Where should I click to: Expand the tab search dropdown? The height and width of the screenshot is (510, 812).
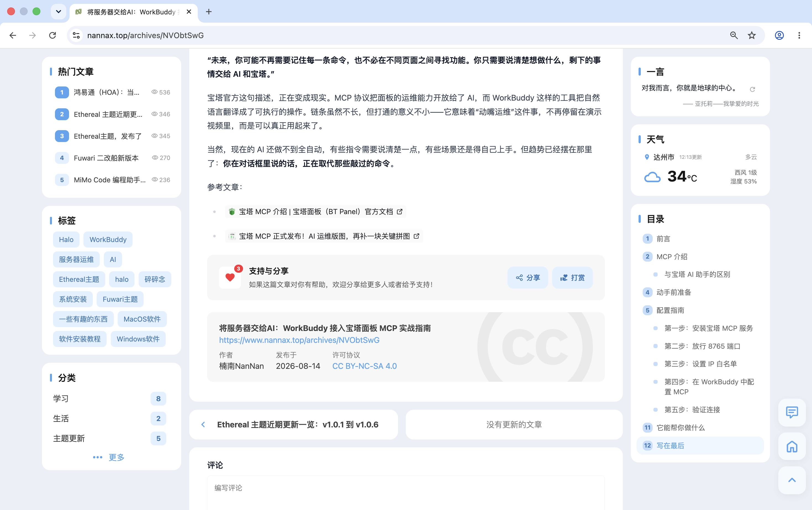pyautogui.click(x=58, y=12)
